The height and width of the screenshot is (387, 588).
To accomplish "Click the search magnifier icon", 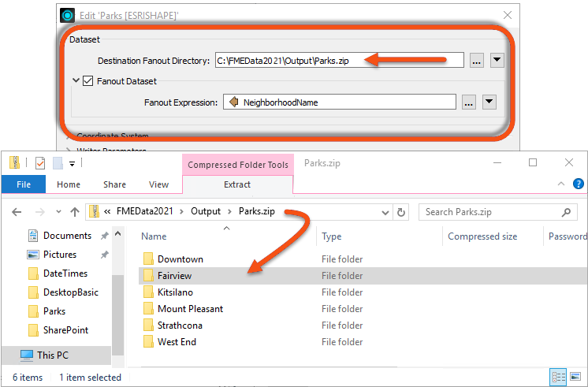I will click(566, 212).
